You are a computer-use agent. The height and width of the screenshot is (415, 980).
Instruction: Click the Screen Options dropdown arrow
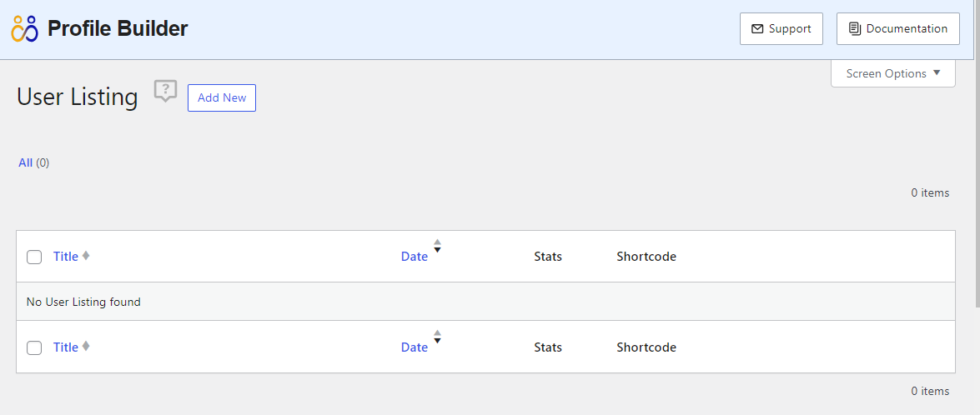click(937, 72)
